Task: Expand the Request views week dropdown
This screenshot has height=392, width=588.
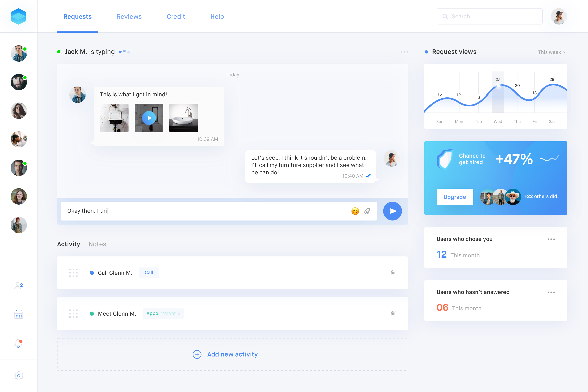Action: [552, 52]
